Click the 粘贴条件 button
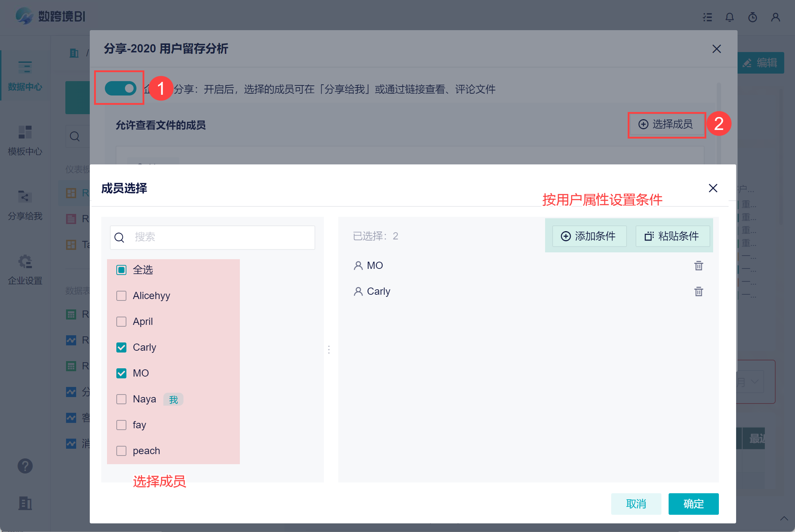The height and width of the screenshot is (532, 795). coord(672,236)
